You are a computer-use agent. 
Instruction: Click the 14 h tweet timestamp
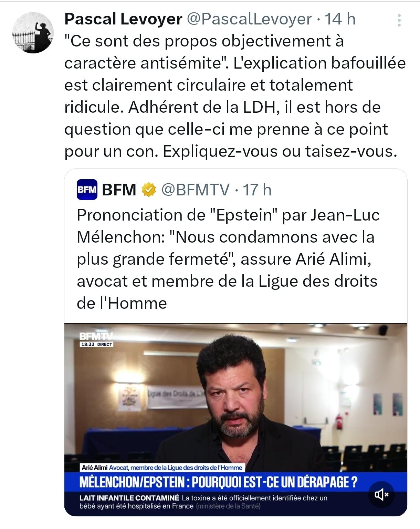click(x=340, y=19)
